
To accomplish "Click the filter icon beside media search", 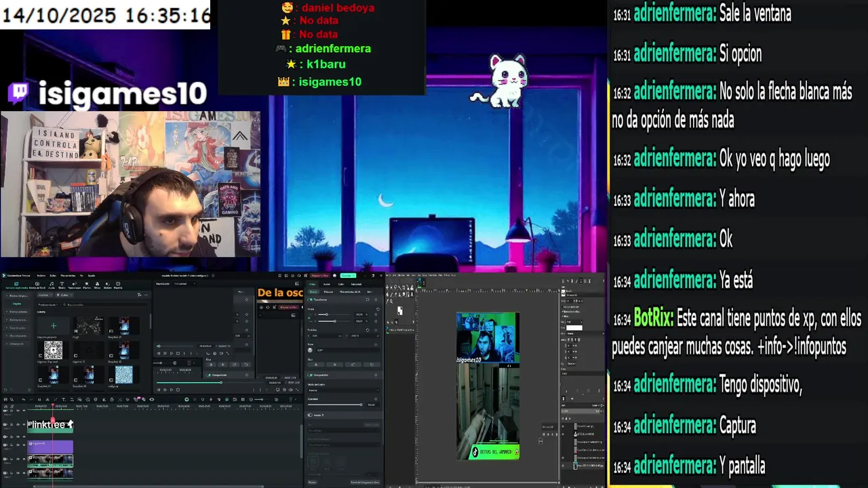I will pyautogui.click(x=139, y=295).
